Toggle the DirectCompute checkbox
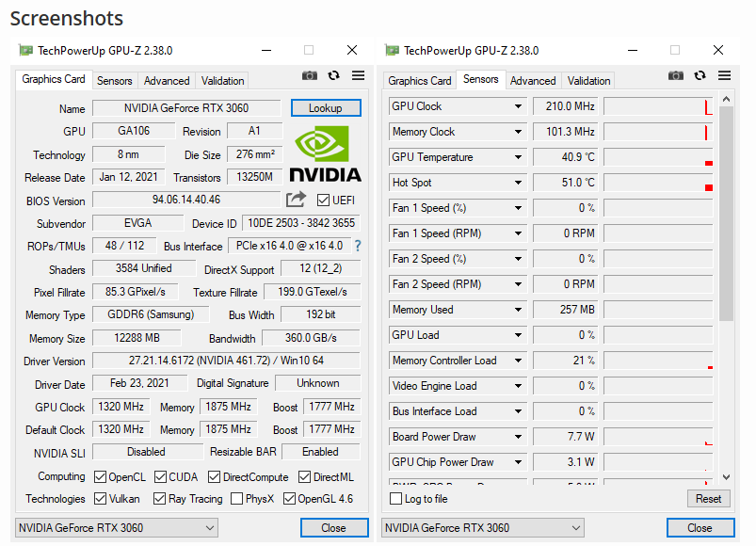Screen dimensions: 756x546 tap(214, 477)
